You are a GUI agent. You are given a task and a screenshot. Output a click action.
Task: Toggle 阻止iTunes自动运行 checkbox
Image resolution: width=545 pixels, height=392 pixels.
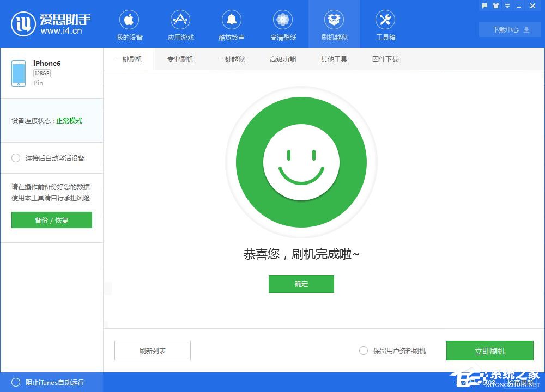pos(15,383)
